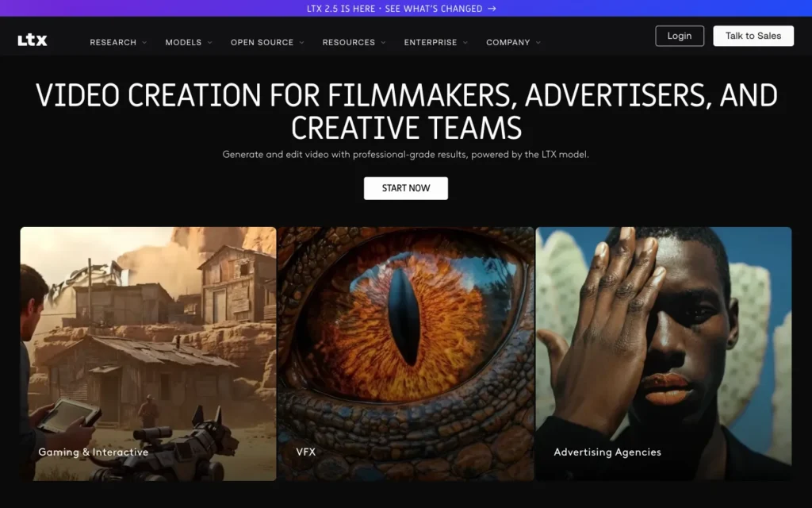
Task: Expand the chevron next to Resources
Action: (x=383, y=43)
